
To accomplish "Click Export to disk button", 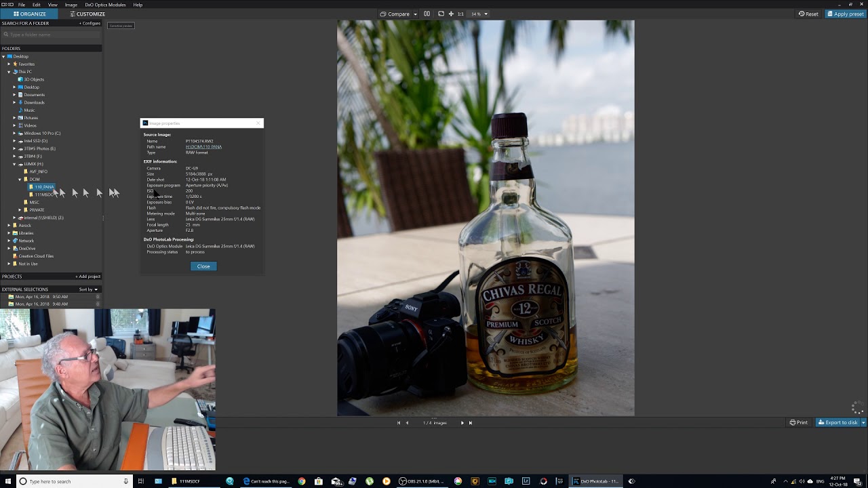I will point(837,422).
